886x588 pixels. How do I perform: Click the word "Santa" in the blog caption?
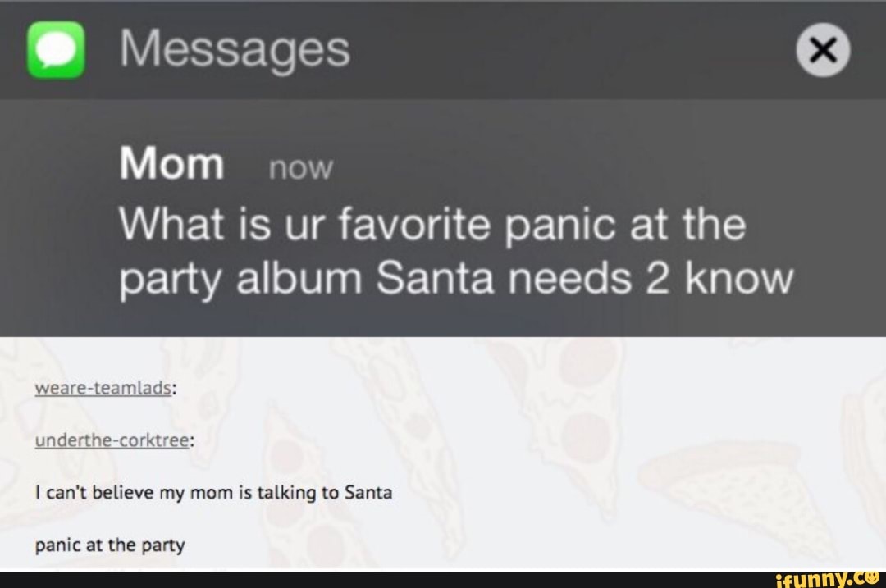pyautogui.click(x=368, y=493)
